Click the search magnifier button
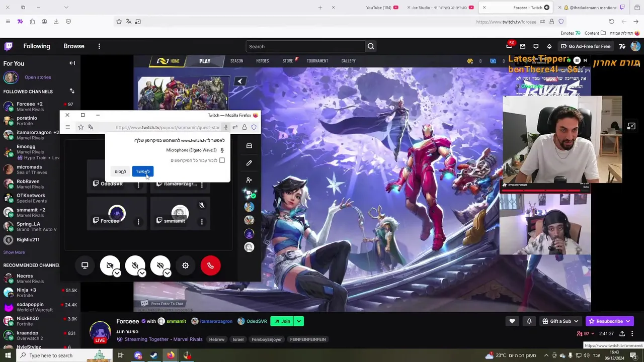 coord(371,46)
